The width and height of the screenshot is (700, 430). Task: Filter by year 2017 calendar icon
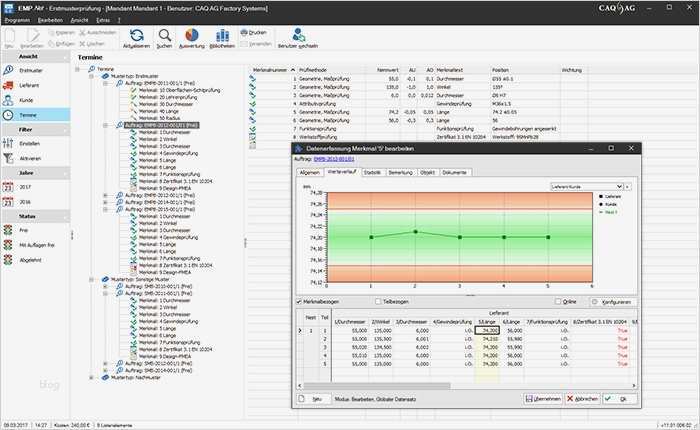coord(8,187)
